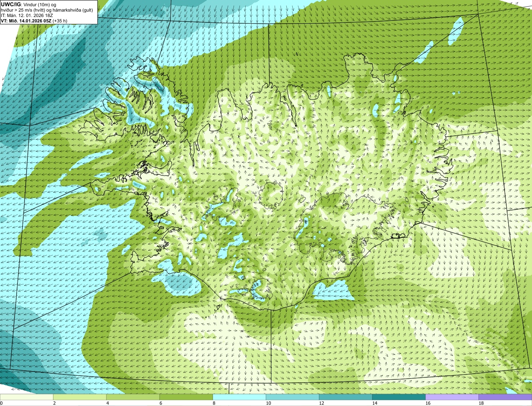Click the '10' label on the color scale
The width and height of the screenshot is (532, 406).
[x=268, y=403]
